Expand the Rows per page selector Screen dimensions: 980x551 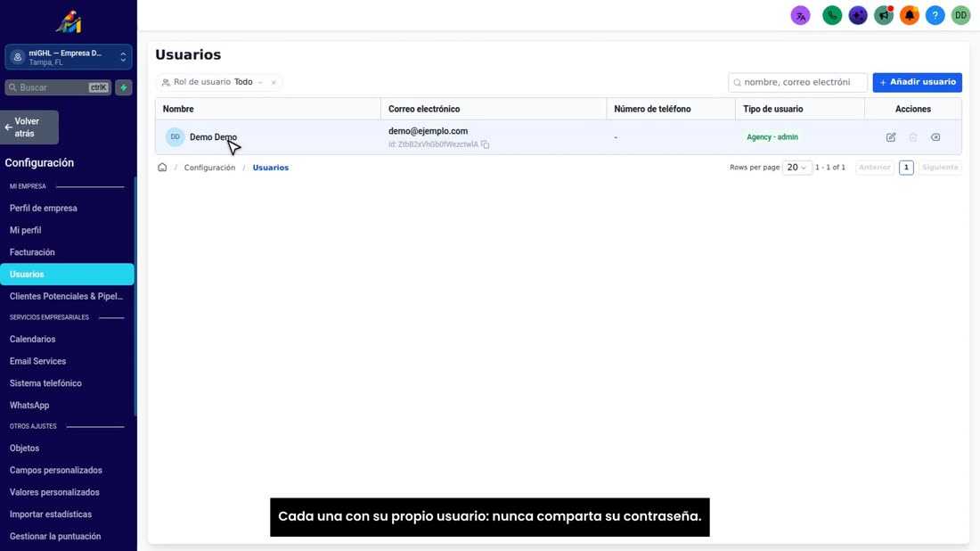tap(796, 168)
